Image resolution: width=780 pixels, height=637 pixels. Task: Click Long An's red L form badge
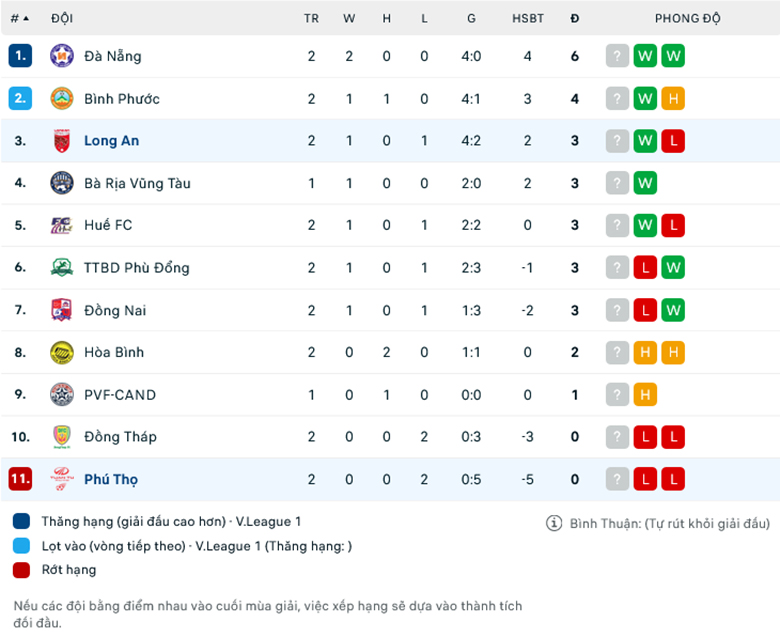673,141
